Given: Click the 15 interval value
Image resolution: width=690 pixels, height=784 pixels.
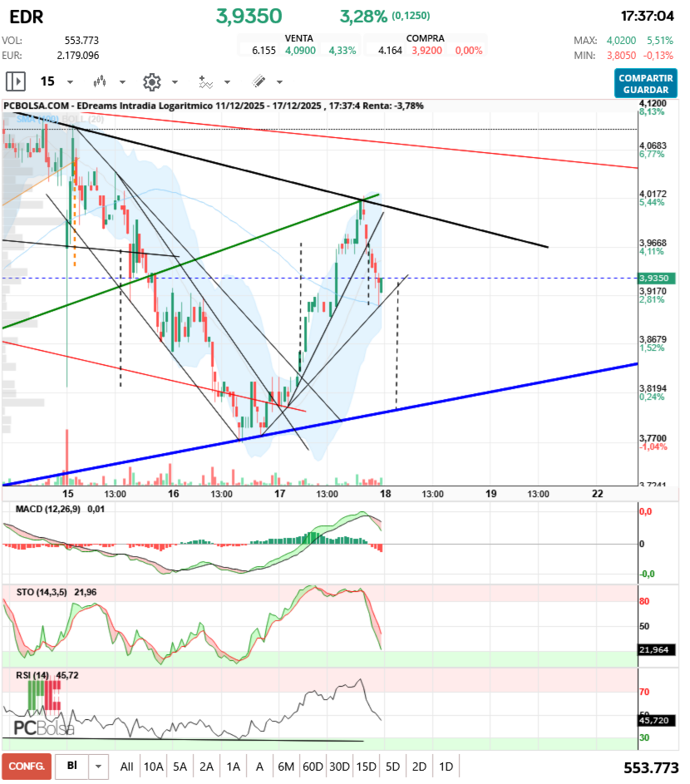Looking at the screenshot, I should 47,81.
